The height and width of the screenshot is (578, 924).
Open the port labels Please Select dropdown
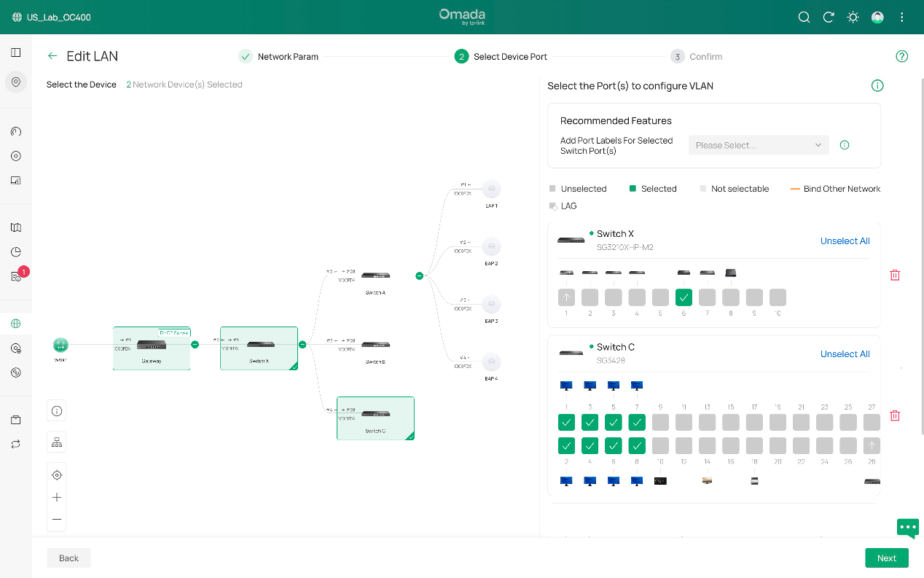[758, 145]
